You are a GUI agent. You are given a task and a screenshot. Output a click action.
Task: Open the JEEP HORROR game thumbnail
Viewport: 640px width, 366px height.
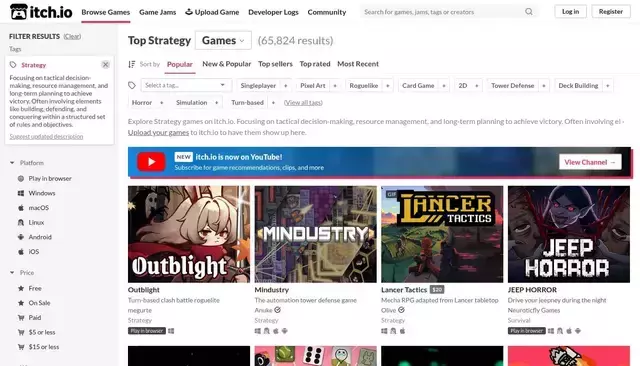(569, 234)
